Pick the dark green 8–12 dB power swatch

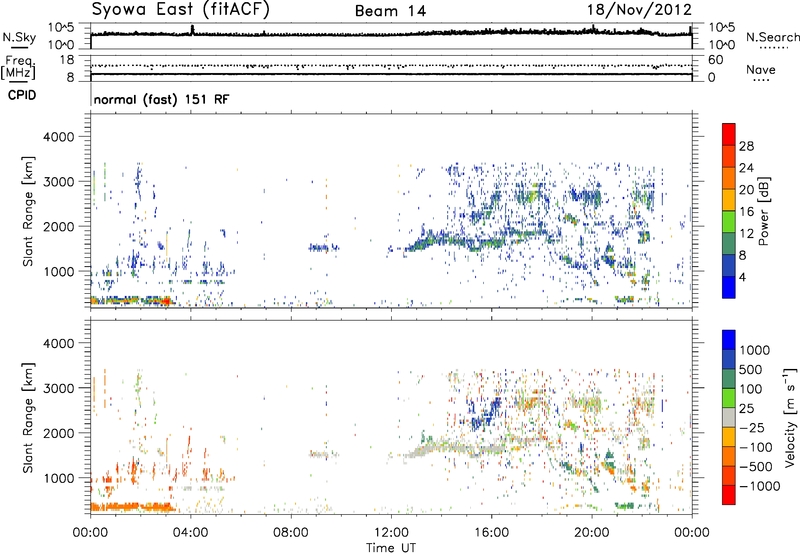pyautogui.click(x=729, y=244)
